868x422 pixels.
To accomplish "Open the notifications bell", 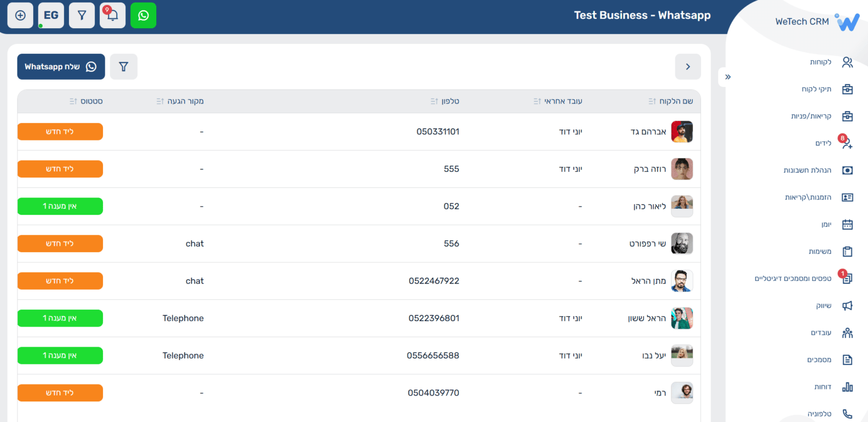I will point(112,15).
